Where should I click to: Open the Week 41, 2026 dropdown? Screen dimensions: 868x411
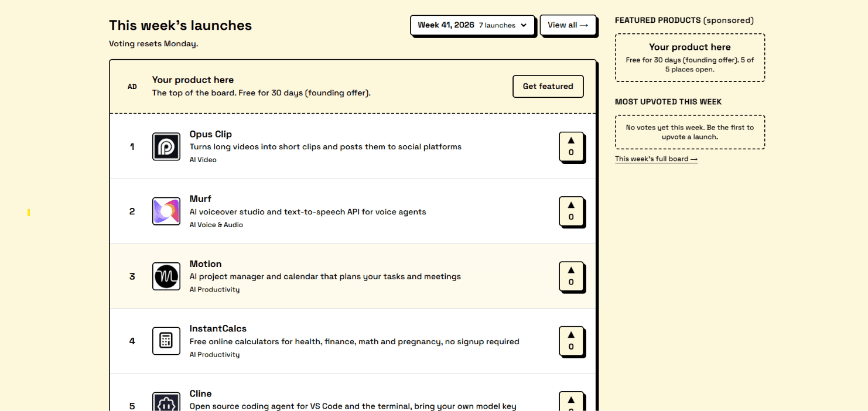(472, 25)
